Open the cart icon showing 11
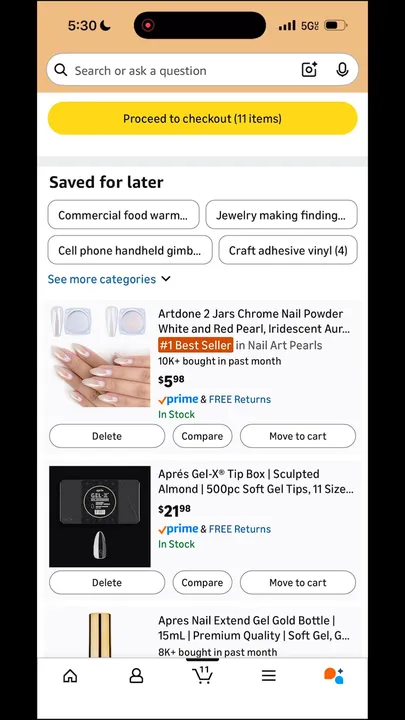Viewport: 405px width, 720px height. pyautogui.click(x=202, y=675)
